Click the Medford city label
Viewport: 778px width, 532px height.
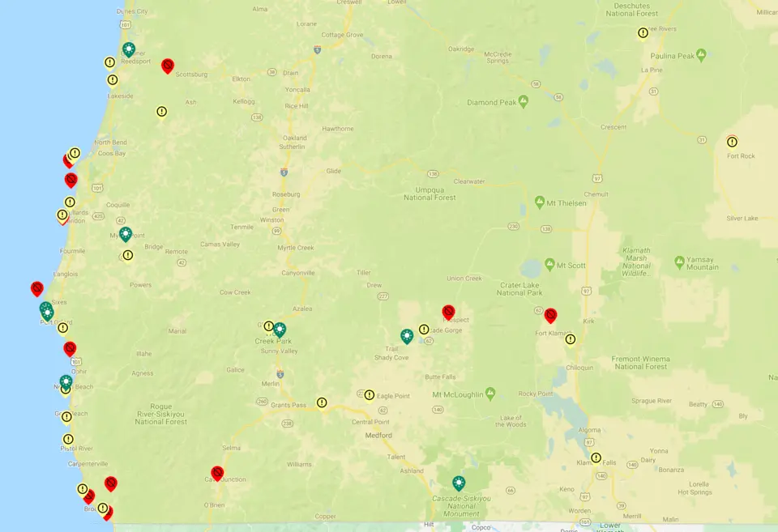[x=378, y=435]
